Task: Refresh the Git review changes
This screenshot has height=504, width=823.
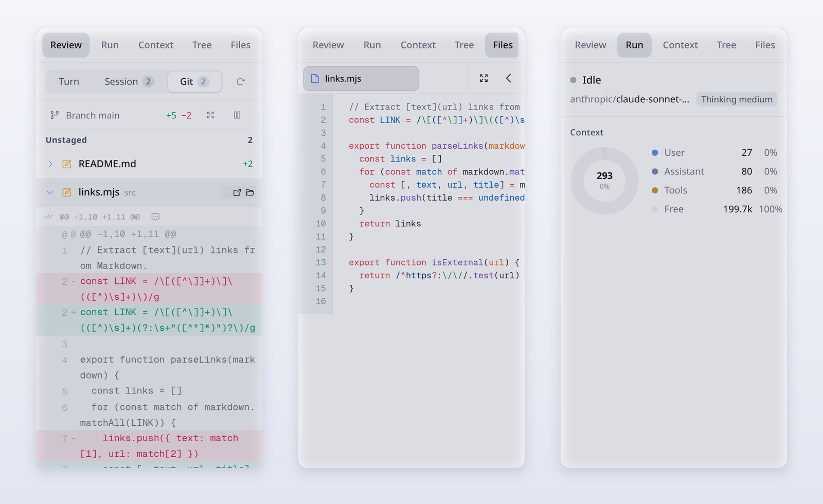Action: pyautogui.click(x=240, y=81)
